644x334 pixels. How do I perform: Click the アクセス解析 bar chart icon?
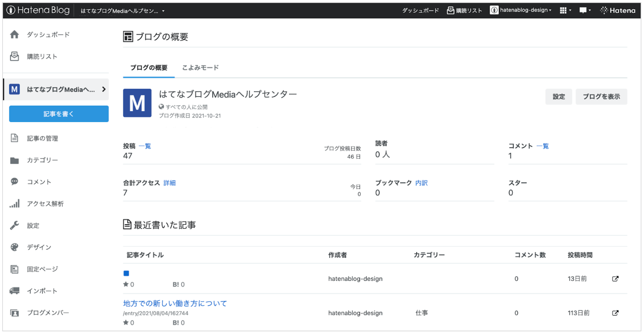click(14, 204)
